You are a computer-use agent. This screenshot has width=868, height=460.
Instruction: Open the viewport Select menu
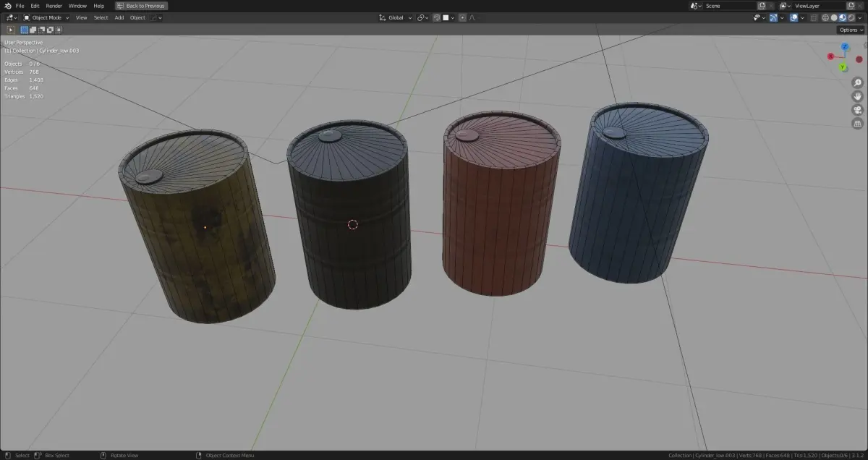tap(101, 17)
